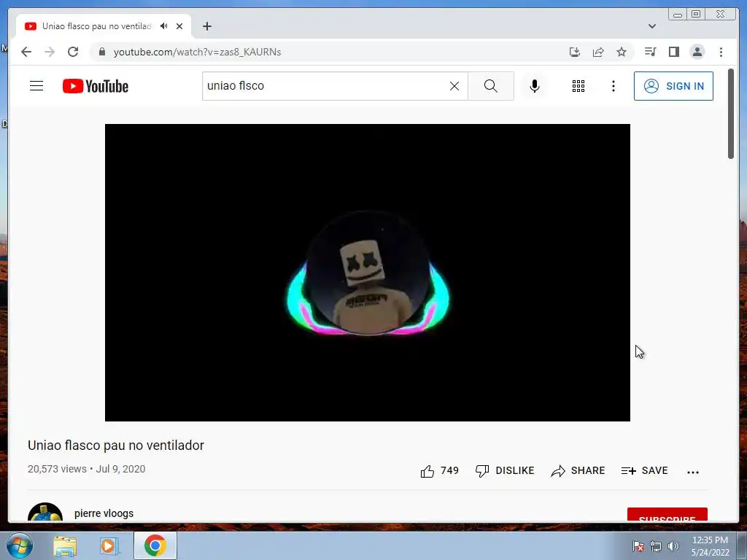The height and width of the screenshot is (560, 747).
Task: Click the page vertical scrollbar thumb
Action: click(731, 114)
